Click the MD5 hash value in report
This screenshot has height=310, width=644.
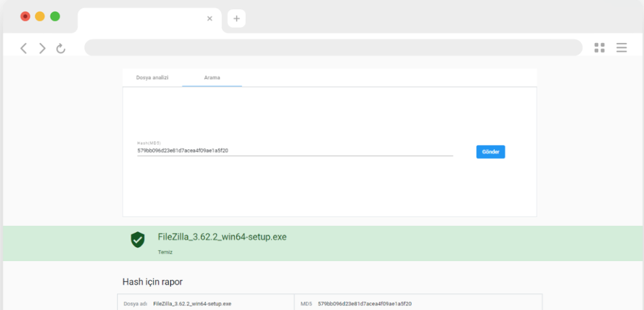pos(365,304)
